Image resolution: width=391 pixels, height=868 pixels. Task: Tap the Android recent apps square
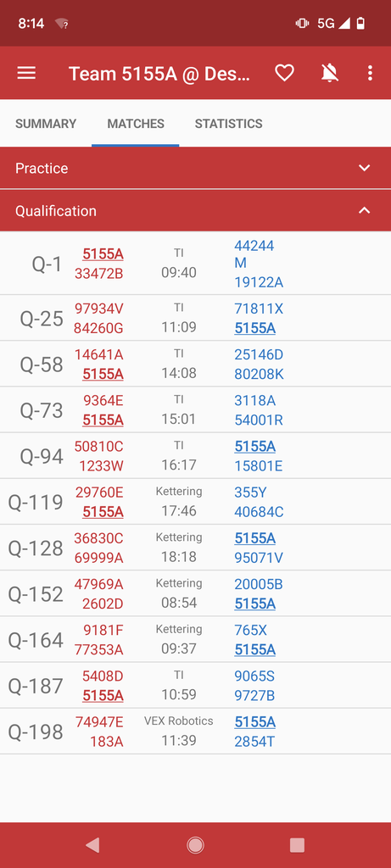click(x=298, y=845)
